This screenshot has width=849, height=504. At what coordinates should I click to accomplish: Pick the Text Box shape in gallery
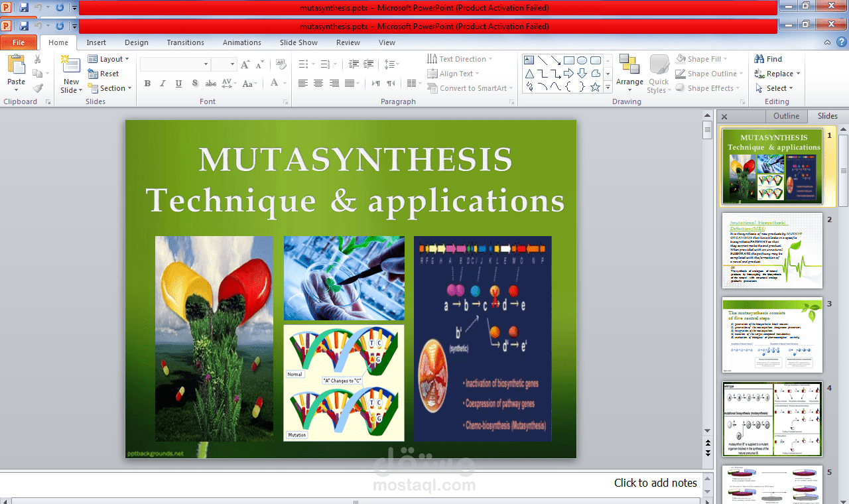[529, 60]
